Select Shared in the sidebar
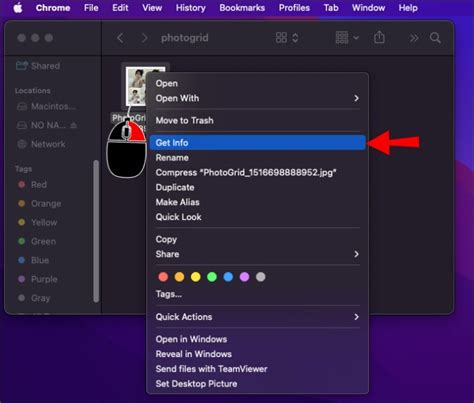 coord(38,66)
